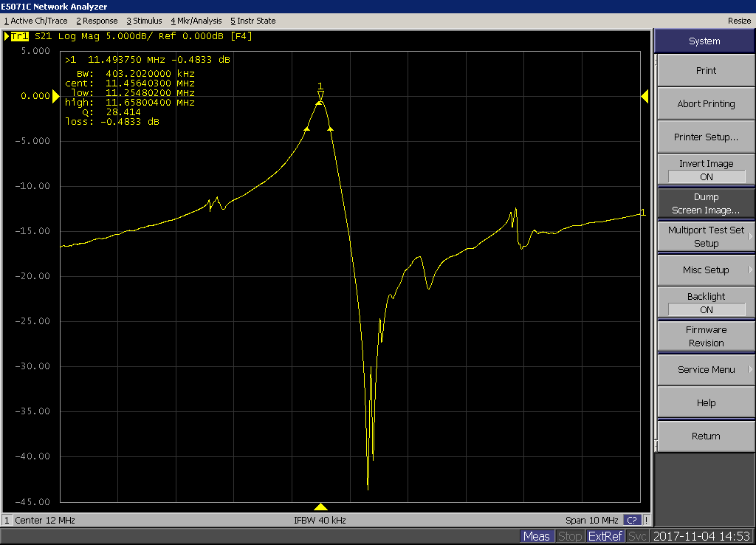This screenshot has height=545, width=756.
Task: Click the Tr1 trace indicator label
Action: tap(20, 36)
